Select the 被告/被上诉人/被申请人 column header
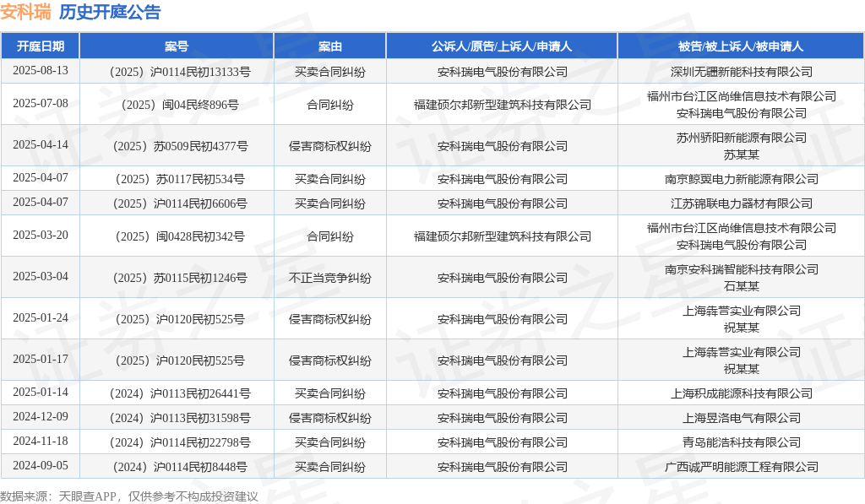 pos(741,46)
